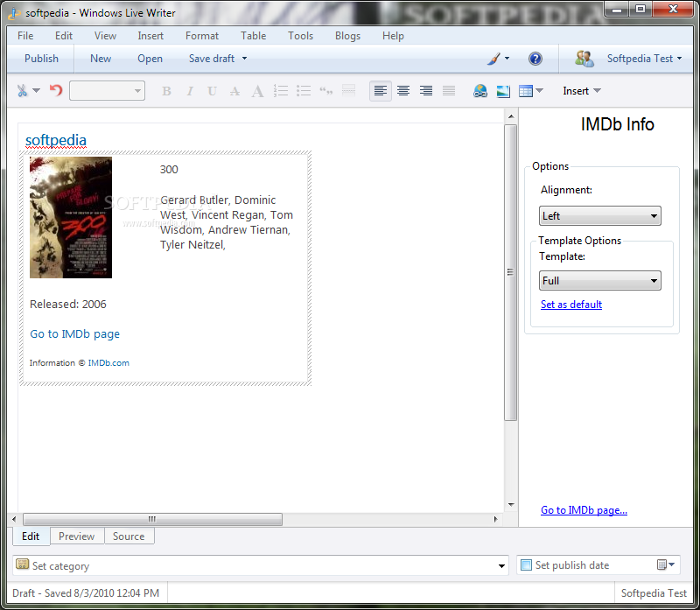This screenshot has height=610, width=700.
Task: Switch to the Edit tab
Action: 31,536
